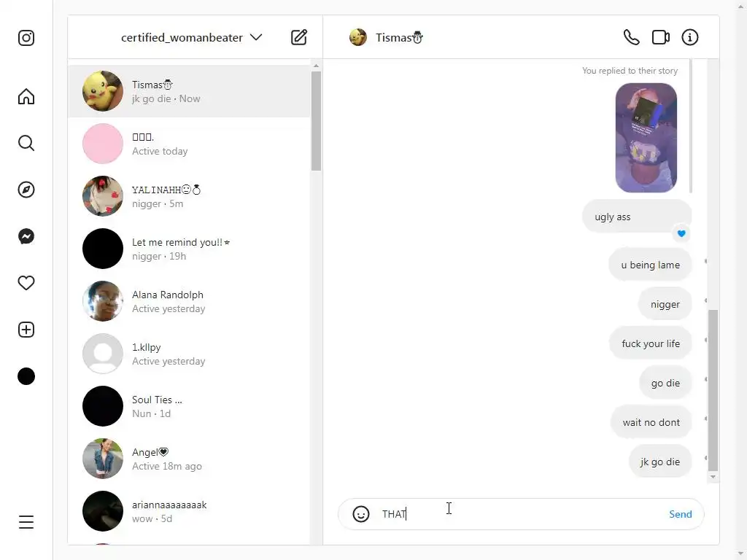Open Notifications heart icon
Image resolution: width=747 pixels, height=560 pixels.
point(26,283)
